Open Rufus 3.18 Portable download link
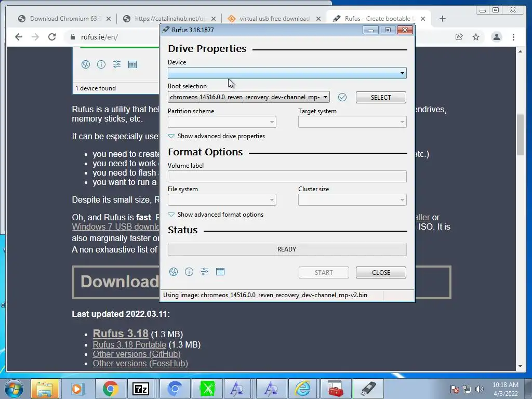 (129, 344)
